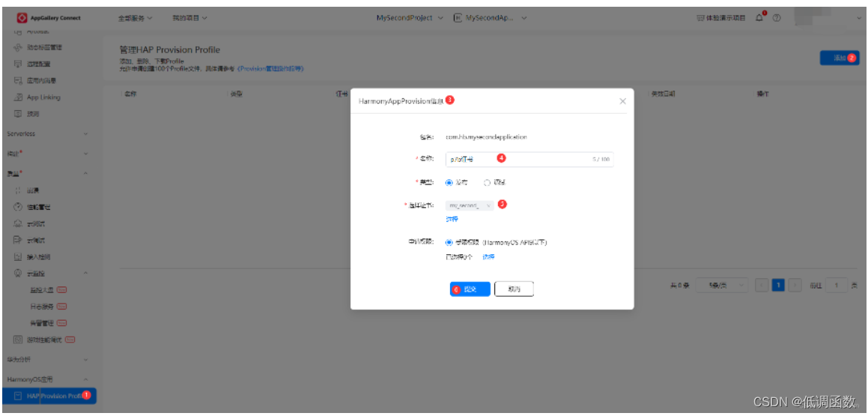The width and height of the screenshot is (868, 416).
Task: Click 选择 link beside 已选择0个
Action: coord(488,257)
